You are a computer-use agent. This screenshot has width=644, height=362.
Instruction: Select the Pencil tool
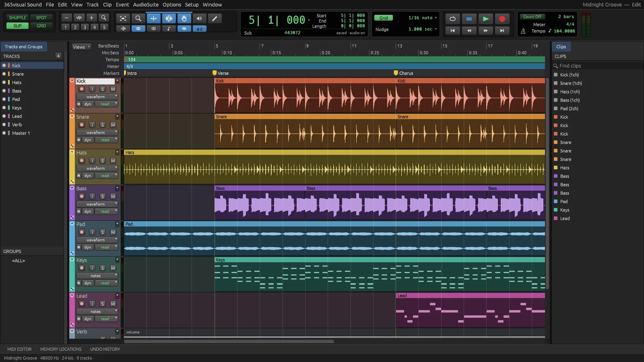coord(215,19)
